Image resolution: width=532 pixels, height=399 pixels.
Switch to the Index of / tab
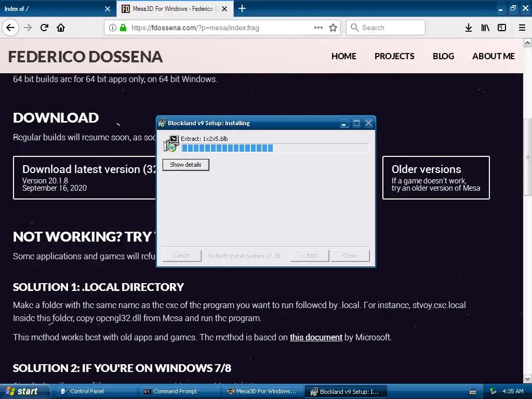[58, 9]
